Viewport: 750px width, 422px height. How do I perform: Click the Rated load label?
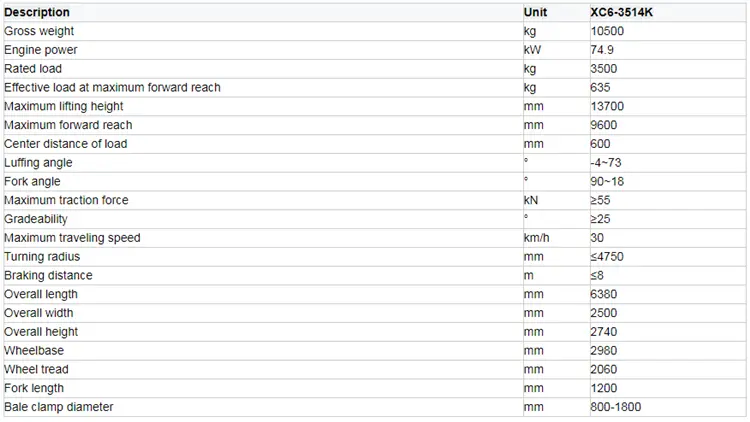(x=33, y=69)
